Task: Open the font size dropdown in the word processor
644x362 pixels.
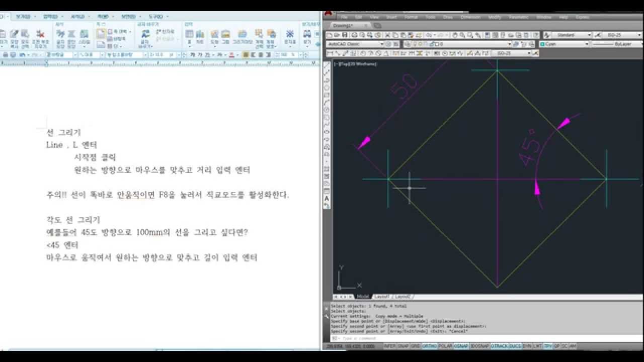Action: point(164,54)
